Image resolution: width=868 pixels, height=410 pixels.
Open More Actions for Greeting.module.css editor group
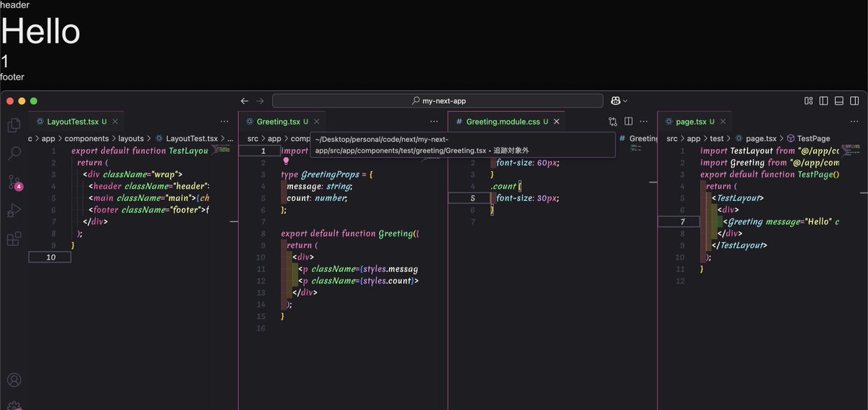[644, 121]
